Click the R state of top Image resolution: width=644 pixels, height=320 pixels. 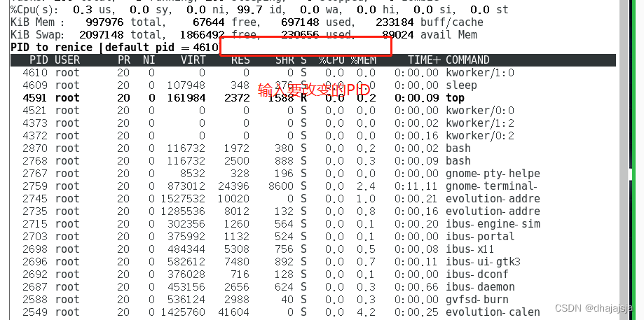[x=303, y=98]
